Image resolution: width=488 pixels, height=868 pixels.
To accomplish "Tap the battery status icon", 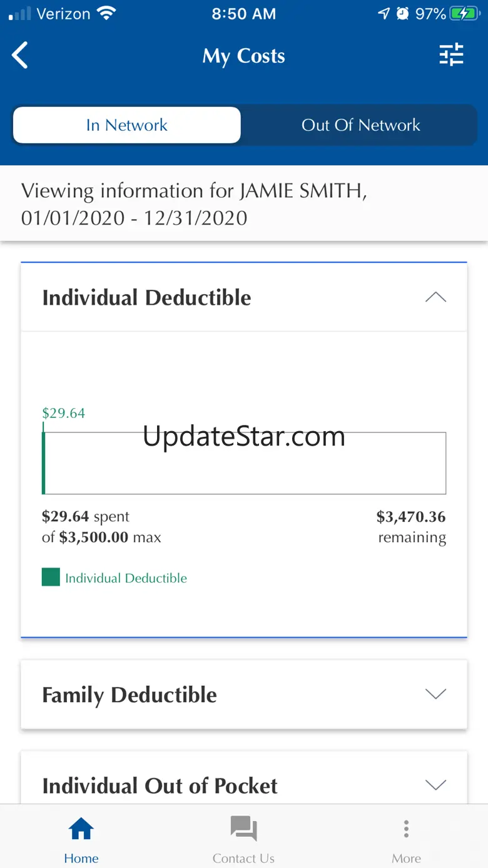I will (x=464, y=14).
